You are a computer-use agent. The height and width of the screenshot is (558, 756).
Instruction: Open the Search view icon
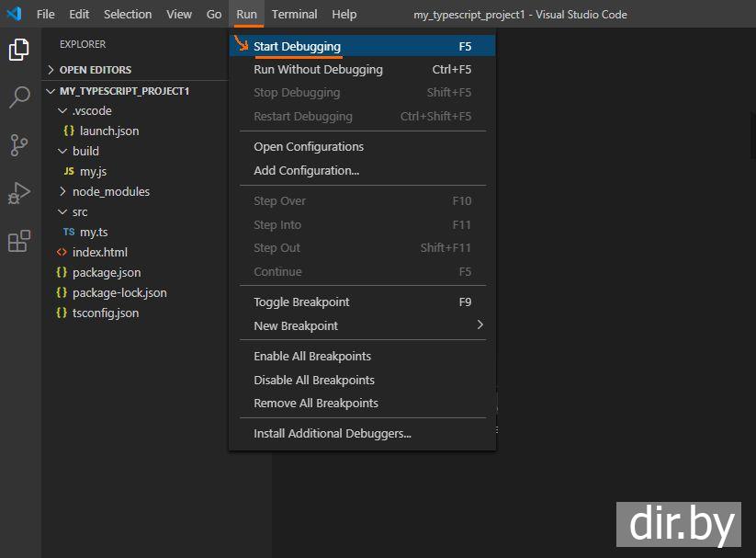[x=18, y=97]
